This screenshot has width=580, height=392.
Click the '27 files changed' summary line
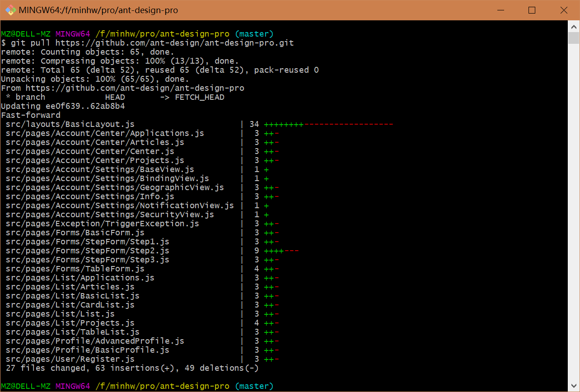[132, 368]
